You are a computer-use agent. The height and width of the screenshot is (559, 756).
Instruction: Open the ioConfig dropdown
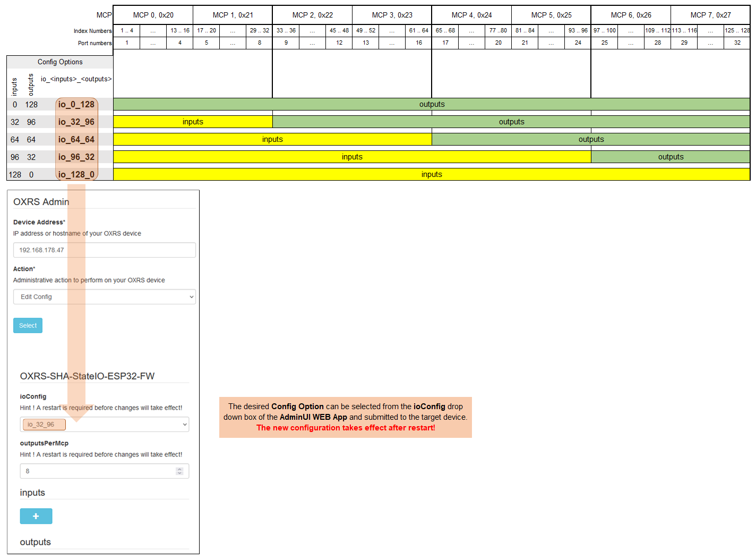(x=105, y=424)
